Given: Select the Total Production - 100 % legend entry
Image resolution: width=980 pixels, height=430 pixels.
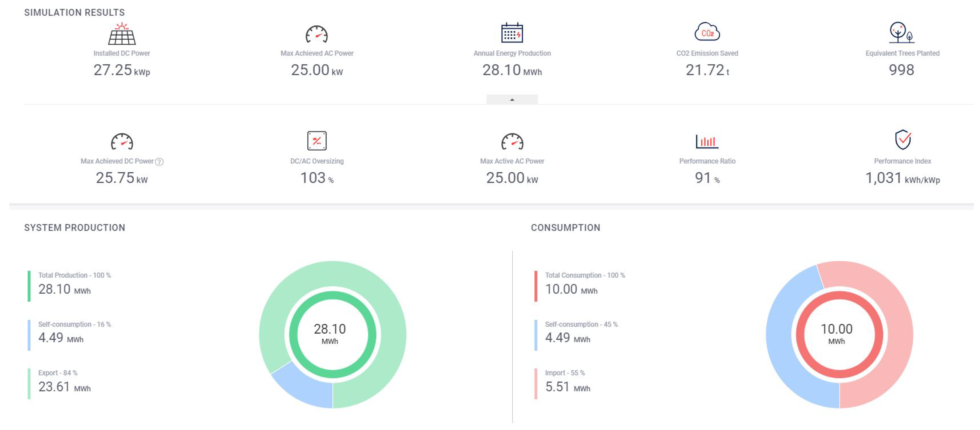Looking at the screenshot, I should click(74, 275).
